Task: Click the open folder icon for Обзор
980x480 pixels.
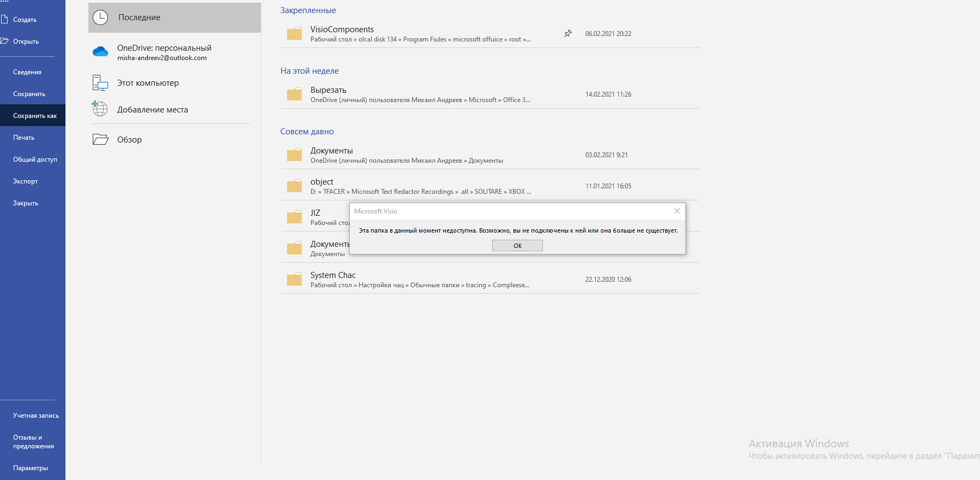Action: [x=100, y=139]
